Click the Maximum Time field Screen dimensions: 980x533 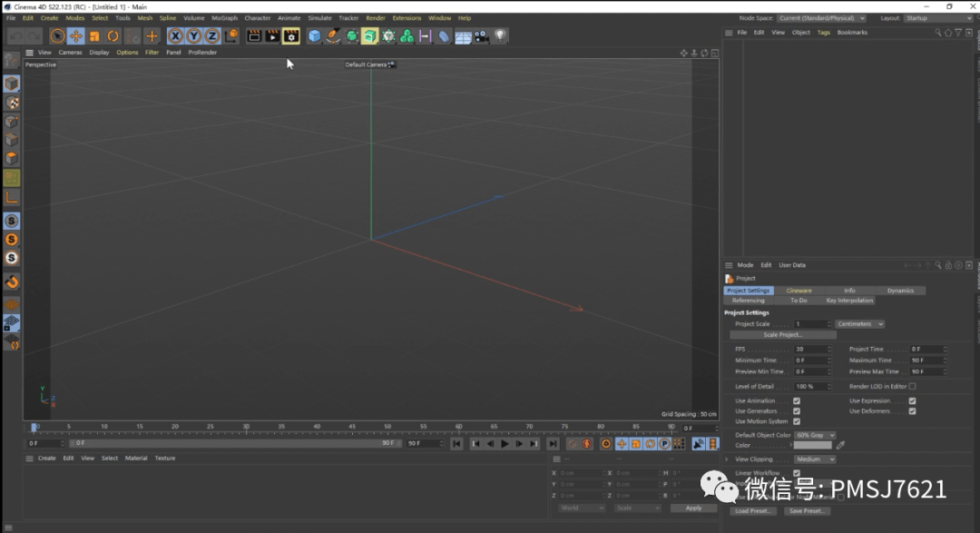(928, 360)
